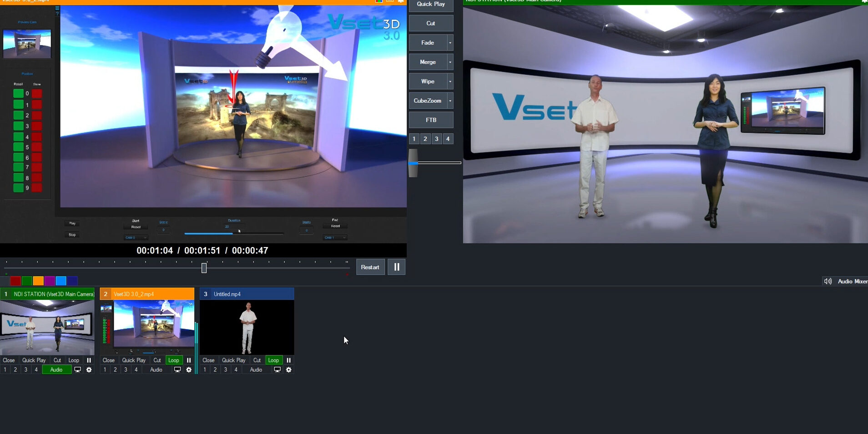Assign Untitled.mp4 input to overlay 4
The width and height of the screenshot is (868, 434).
[x=236, y=370]
